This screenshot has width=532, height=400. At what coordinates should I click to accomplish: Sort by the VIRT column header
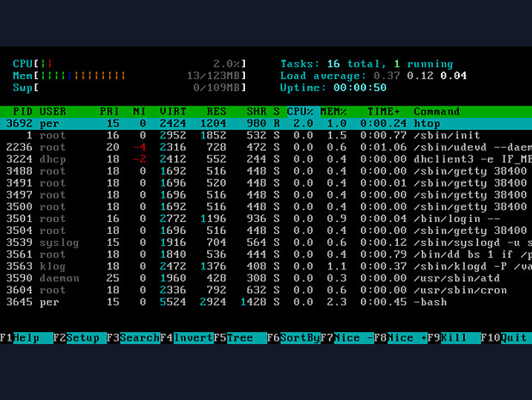(173, 112)
